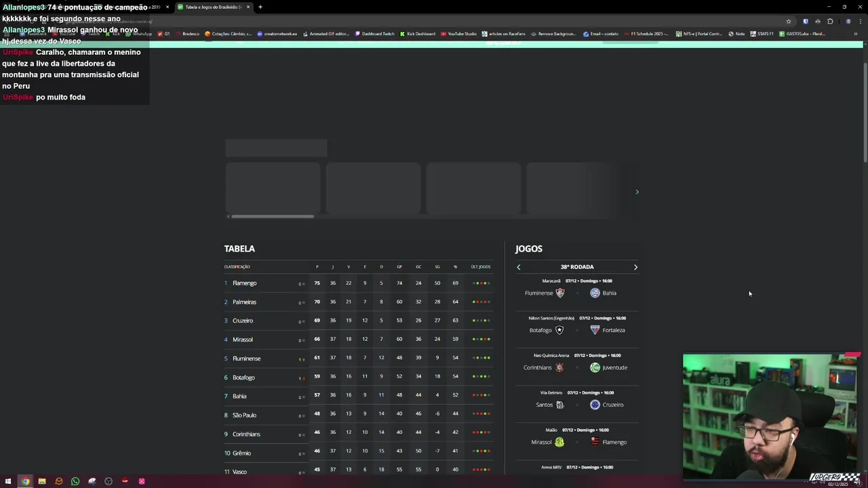Open Mirassol in the standings table
The image size is (868, 488).
(243, 340)
